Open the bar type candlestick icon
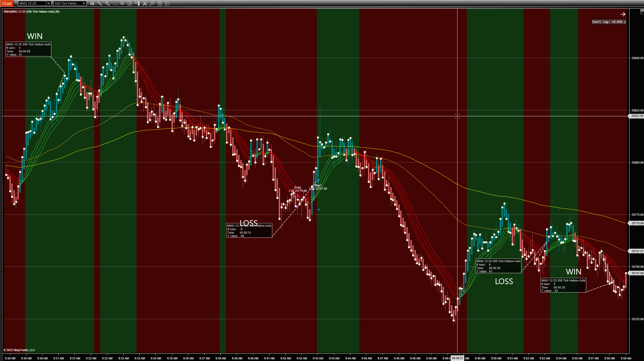 92,3
